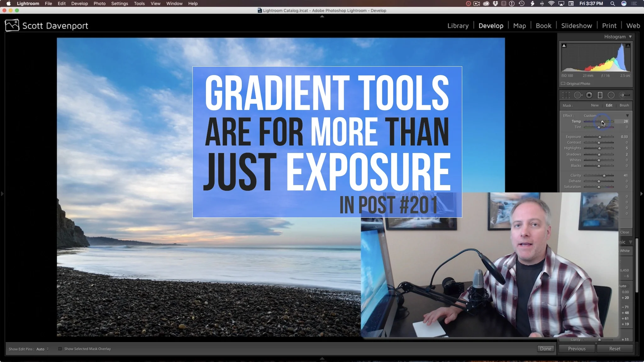Click the Previous button
Image resolution: width=644 pixels, height=362 pixels.
(x=577, y=348)
